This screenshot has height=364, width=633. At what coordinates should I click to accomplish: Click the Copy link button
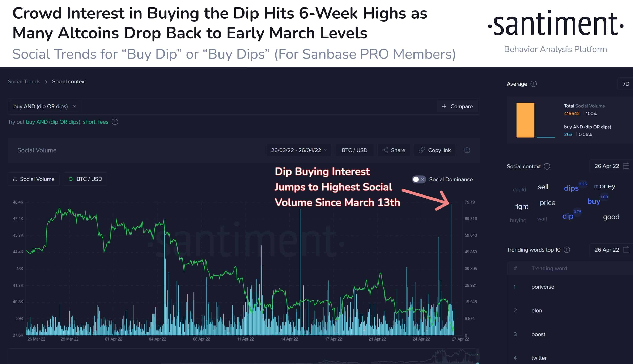tap(435, 150)
